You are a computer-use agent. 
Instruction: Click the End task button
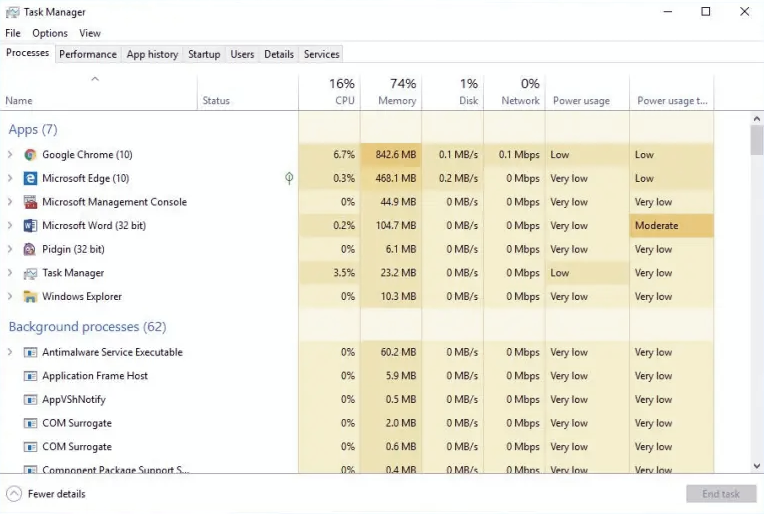pos(721,494)
